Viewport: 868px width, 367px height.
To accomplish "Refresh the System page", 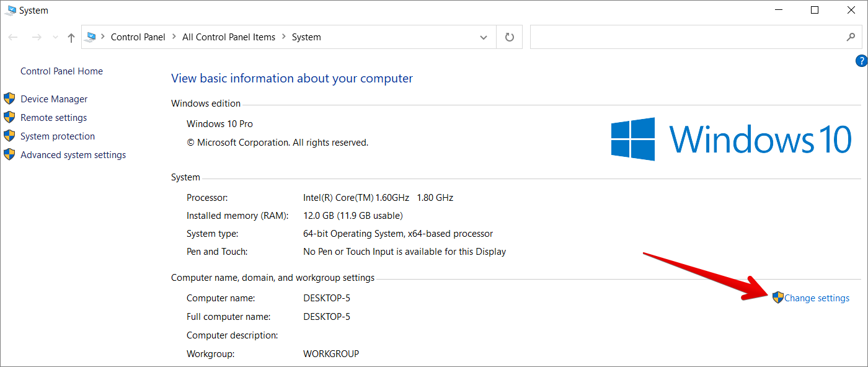I will point(510,37).
